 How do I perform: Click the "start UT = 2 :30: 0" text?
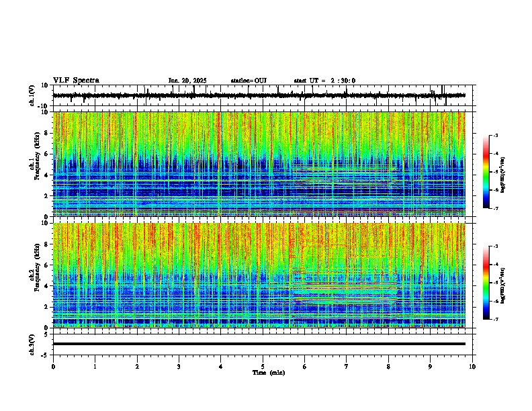coord(324,81)
